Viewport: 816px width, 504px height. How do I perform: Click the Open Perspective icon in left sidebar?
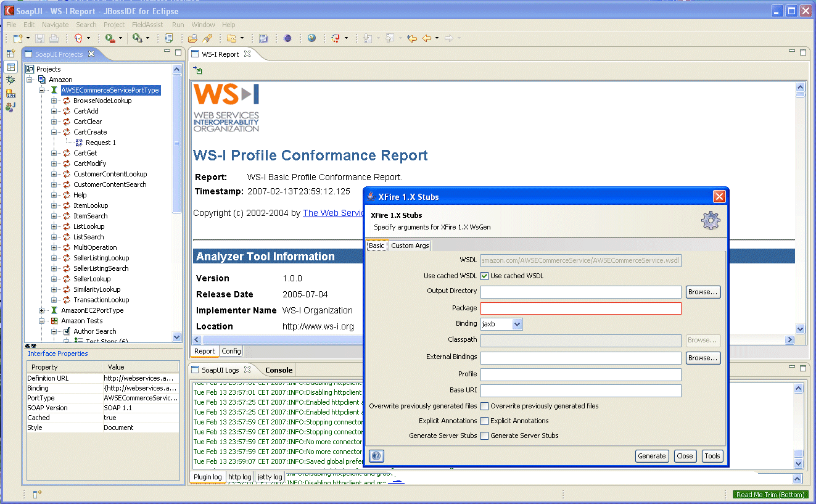[10, 54]
